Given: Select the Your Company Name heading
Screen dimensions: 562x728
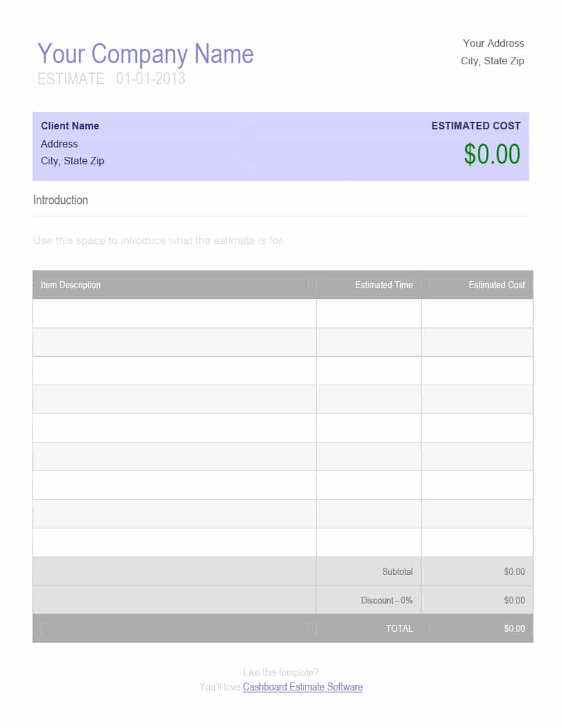Looking at the screenshot, I should coord(145,54).
